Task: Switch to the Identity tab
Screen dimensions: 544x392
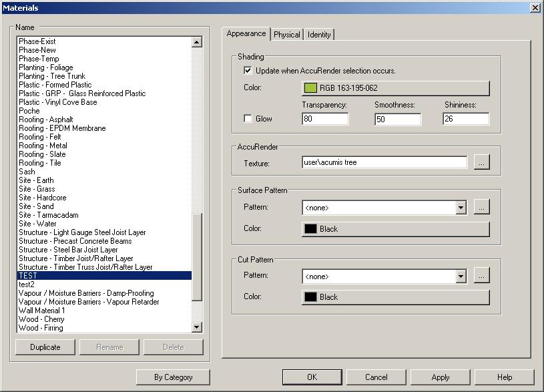Action: pyautogui.click(x=319, y=35)
